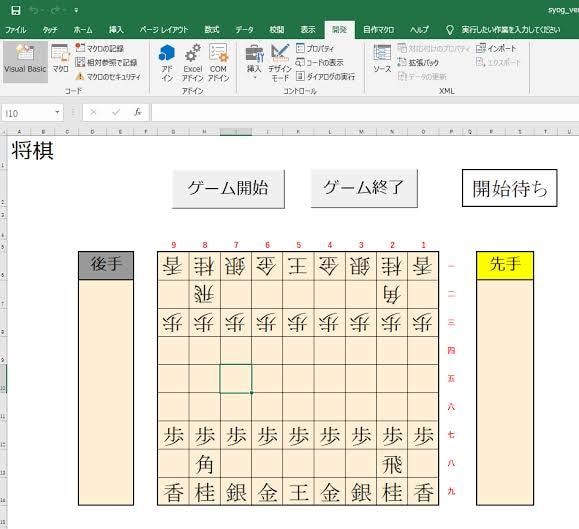Click the Redo arrow in quick access toolbar
Image resolution: width=579 pixels, height=529 pixels.
(x=56, y=10)
